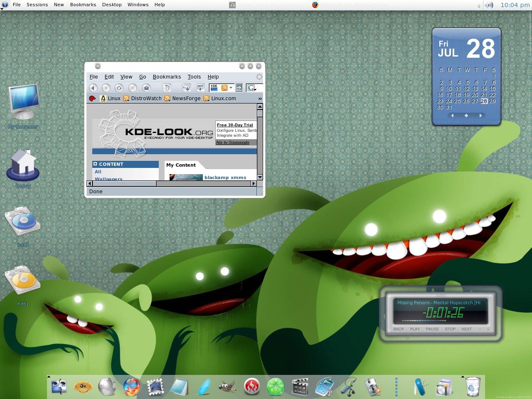The height and width of the screenshot is (399, 532).
Task: Click BACK in the XMMS player
Action: pos(399,329)
